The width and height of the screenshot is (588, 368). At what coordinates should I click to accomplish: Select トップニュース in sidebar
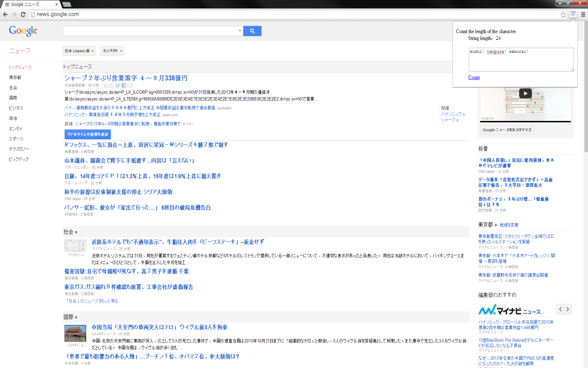click(x=20, y=68)
